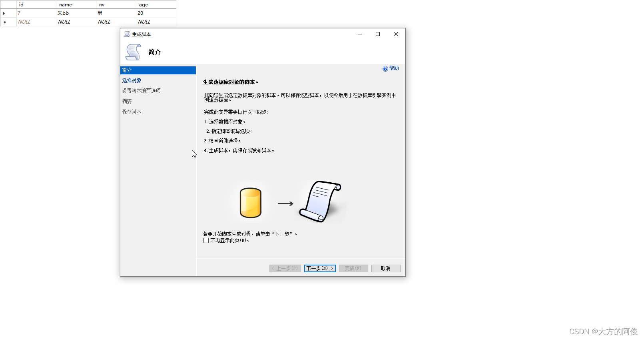Image resolution: width=644 pixels, height=339 pixels.
Task: Open the '帮助' link
Action: pyautogui.click(x=394, y=68)
